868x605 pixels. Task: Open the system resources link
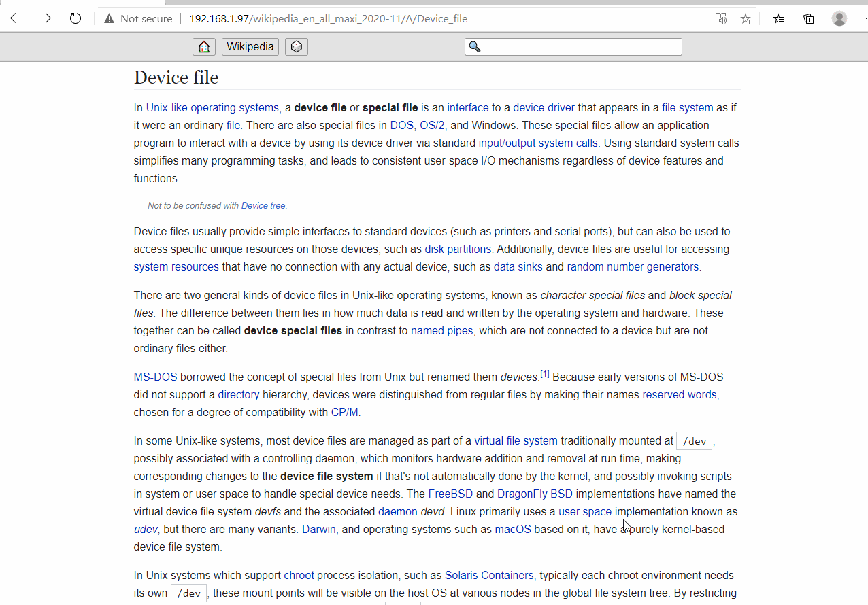click(176, 266)
